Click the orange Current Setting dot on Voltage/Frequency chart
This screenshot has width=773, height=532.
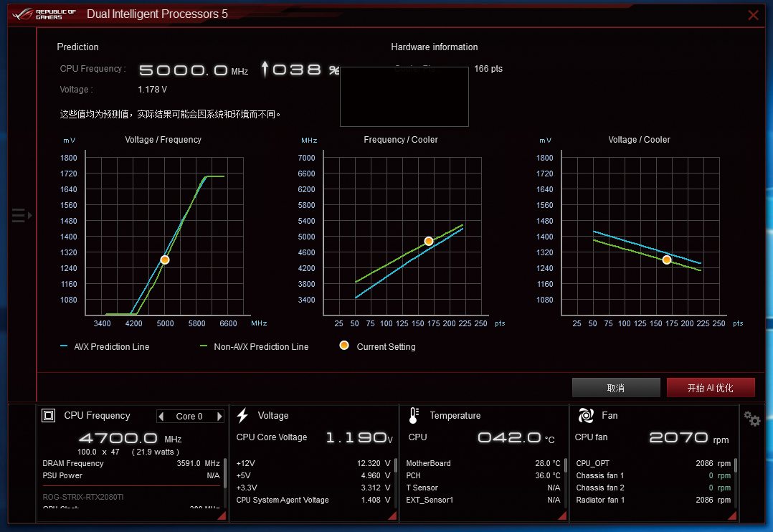coord(164,260)
